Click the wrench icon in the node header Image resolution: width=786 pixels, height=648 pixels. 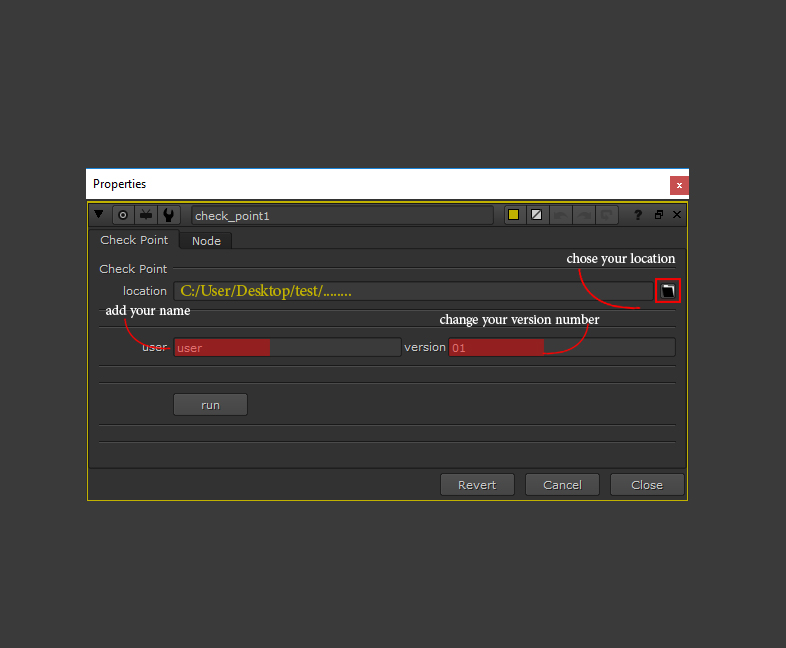[169, 215]
